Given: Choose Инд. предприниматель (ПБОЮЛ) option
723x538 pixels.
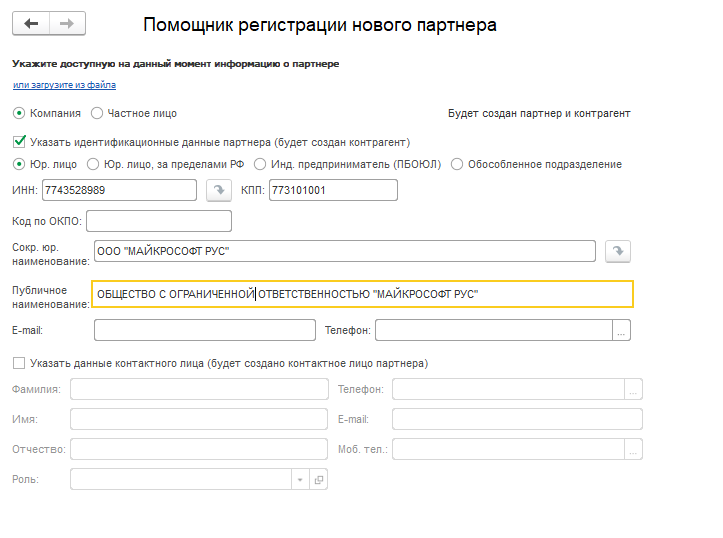Looking at the screenshot, I should coord(260,164).
